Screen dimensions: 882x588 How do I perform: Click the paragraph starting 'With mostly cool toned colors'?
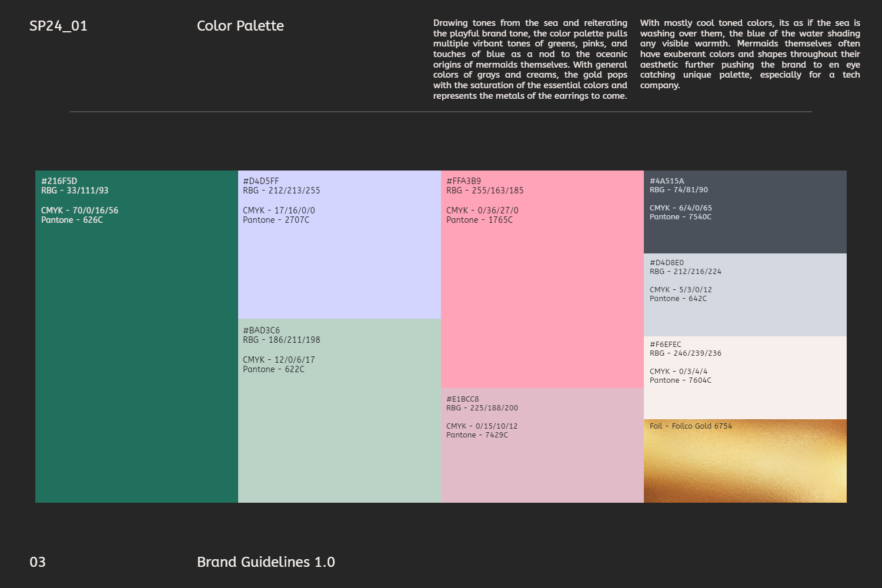[750, 54]
